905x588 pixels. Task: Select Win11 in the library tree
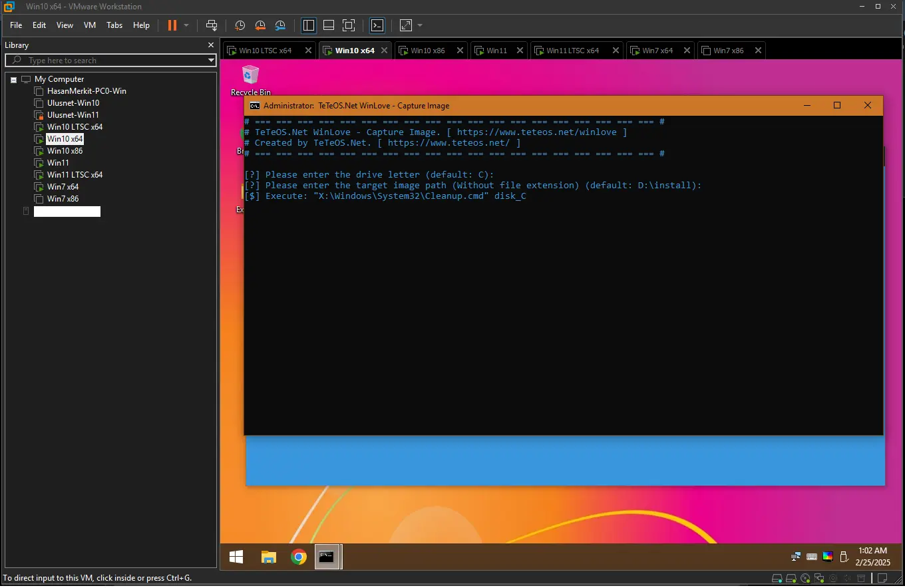tap(58, 163)
